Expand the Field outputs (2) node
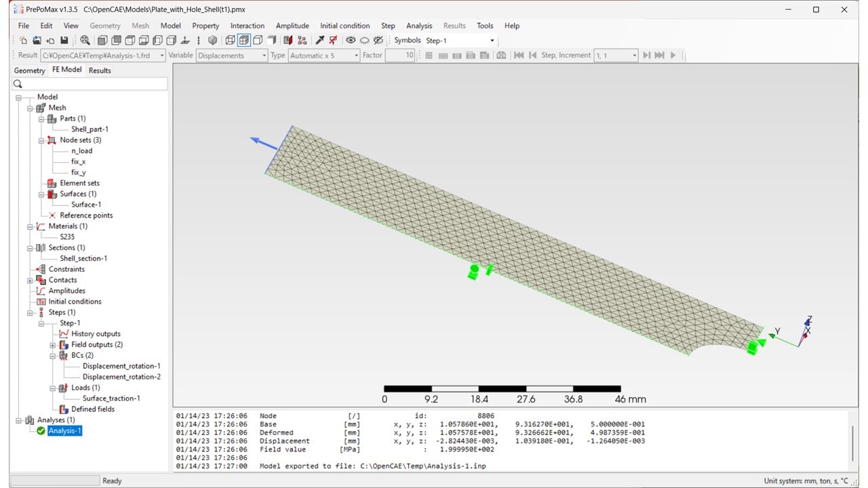Image resolution: width=868 pixels, height=488 pixels. coord(53,345)
